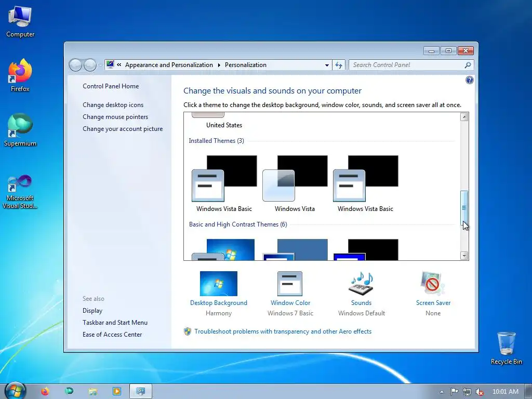Open Windows Media Player from taskbar

point(116,392)
